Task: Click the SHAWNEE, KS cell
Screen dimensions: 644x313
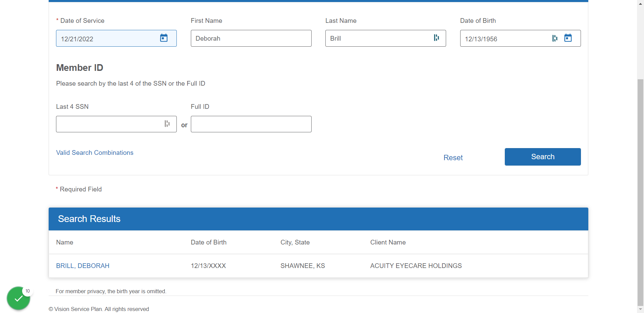Action: [303, 266]
